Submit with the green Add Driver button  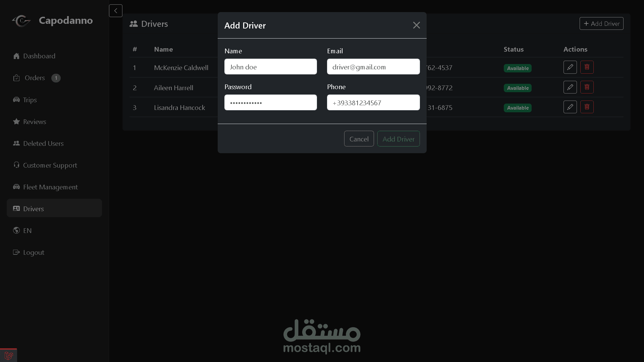point(398,139)
